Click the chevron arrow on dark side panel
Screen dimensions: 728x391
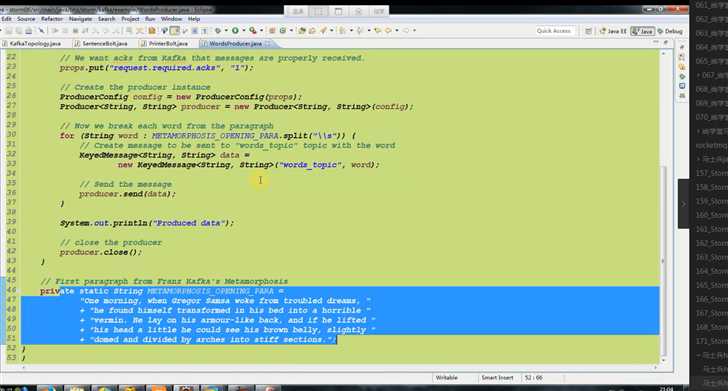click(x=683, y=204)
